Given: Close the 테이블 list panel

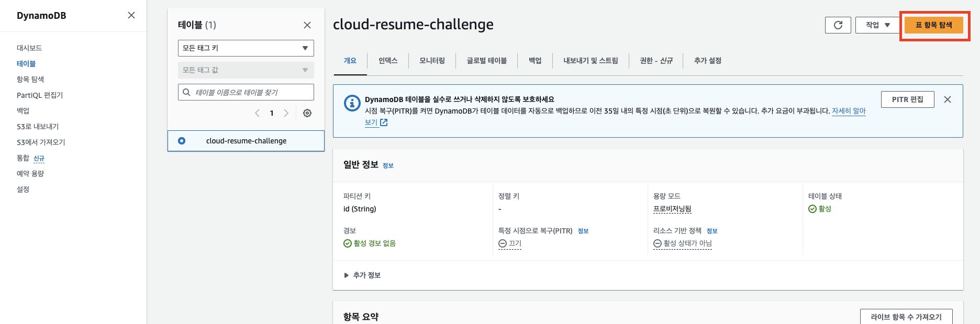Looking at the screenshot, I should [307, 25].
